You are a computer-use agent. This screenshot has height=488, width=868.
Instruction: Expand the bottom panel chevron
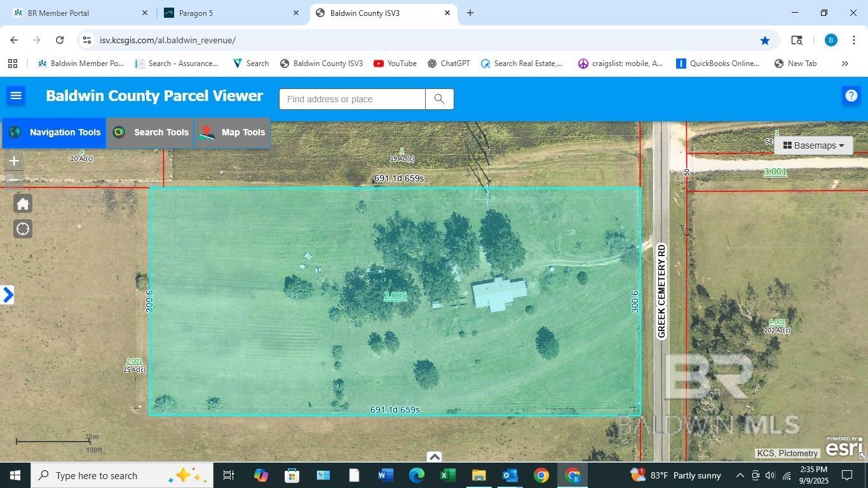point(434,456)
